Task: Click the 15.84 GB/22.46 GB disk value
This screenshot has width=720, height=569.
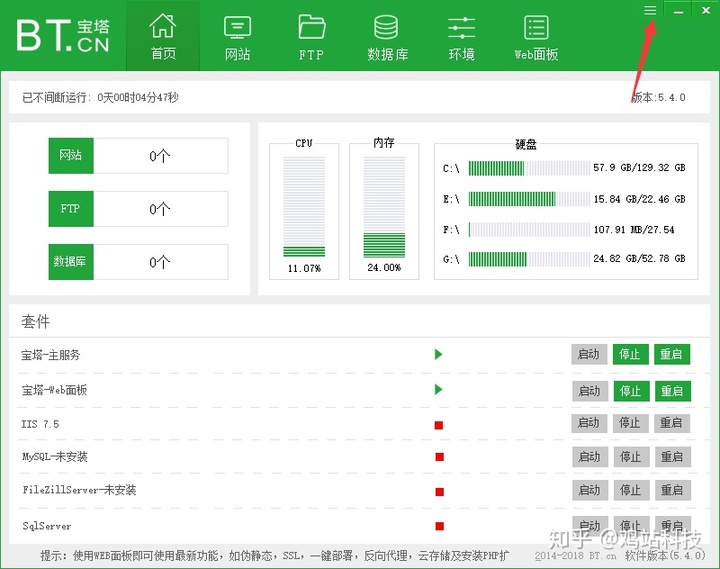Action: [639, 199]
